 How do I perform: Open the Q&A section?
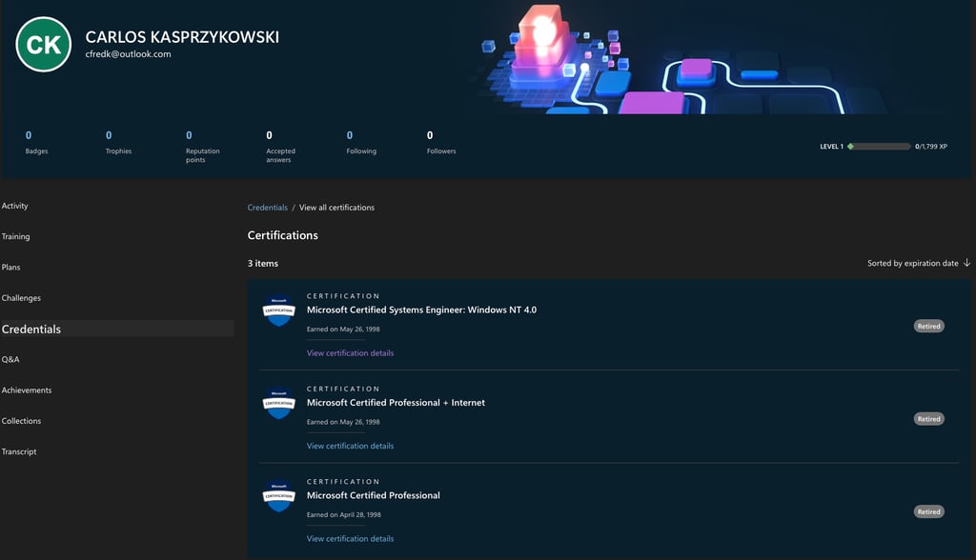pos(10,359)
